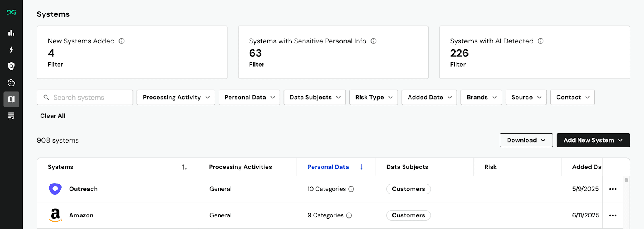644x229 pixels.
Task: Click the table's vertical scrollbar
Action: 626,180
